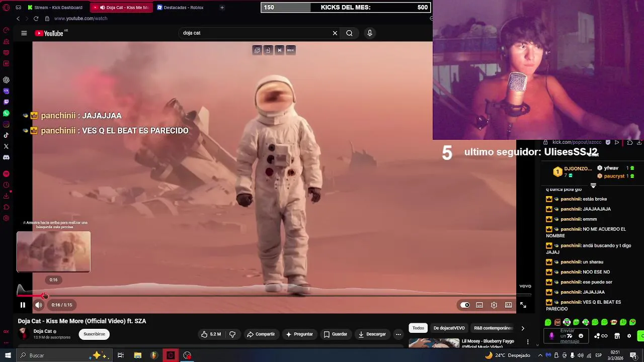Show hidden system tray icons
This screenshot has height=362, width=644.
pos(540,355)
